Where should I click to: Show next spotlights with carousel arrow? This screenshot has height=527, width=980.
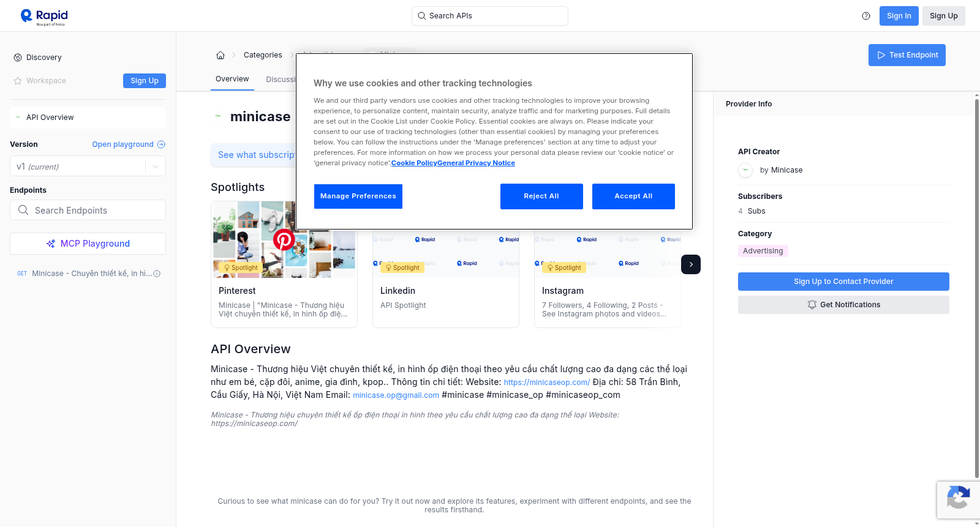coord(691,264)
